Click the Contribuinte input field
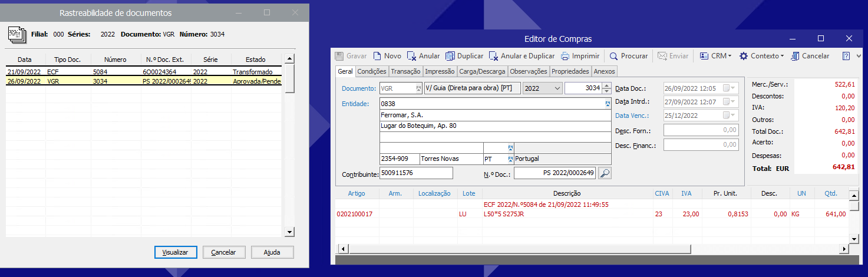Viewport: 868px width, 277px height. (416, 173)
